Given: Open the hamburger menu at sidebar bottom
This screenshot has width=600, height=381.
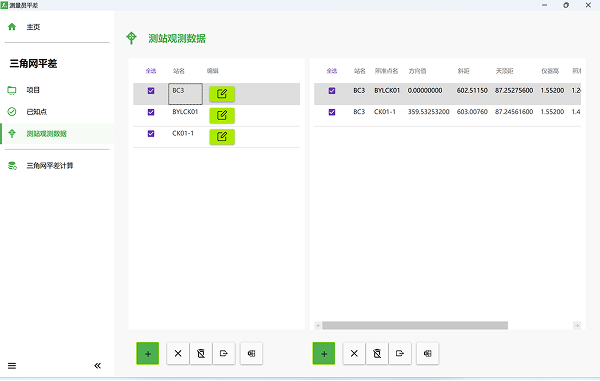Looking at the screenshot, I should tap(12, 366).
